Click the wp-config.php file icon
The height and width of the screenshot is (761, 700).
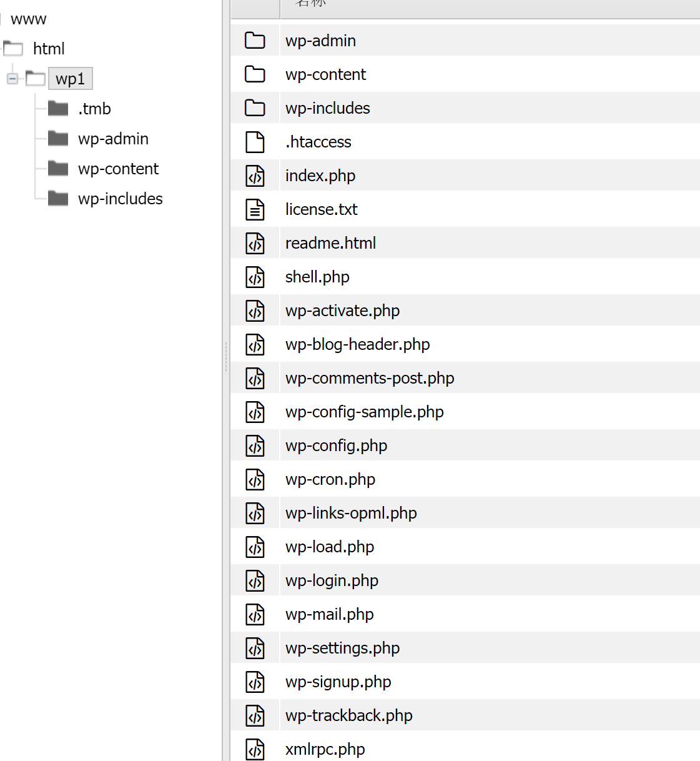tap(255, 445)
